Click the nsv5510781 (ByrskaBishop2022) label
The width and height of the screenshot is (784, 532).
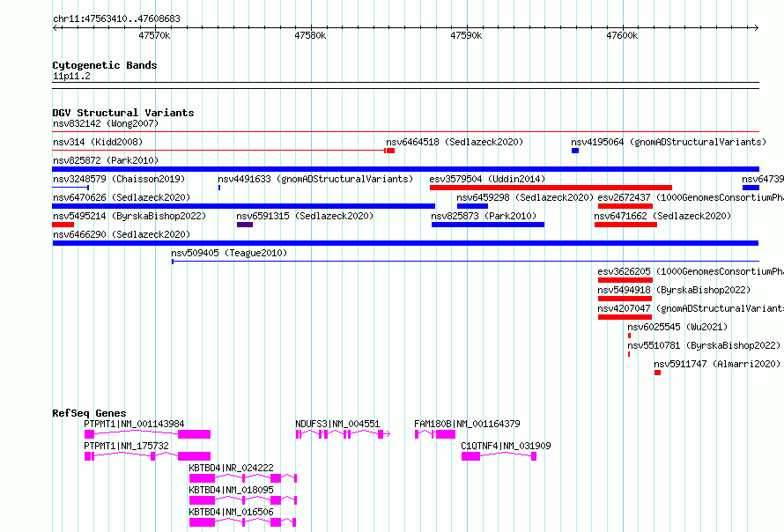pyautogui.click(x=704, y=345)
